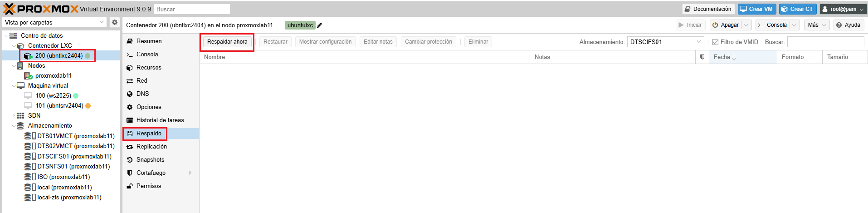
Task: Expand the Cortafuego submenu arrow
Action: pos(190,173)
